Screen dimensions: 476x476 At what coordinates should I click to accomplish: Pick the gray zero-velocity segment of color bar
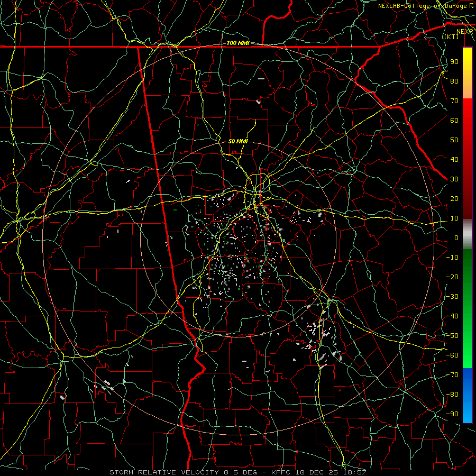pyautogui.click(x=467, y=234)
